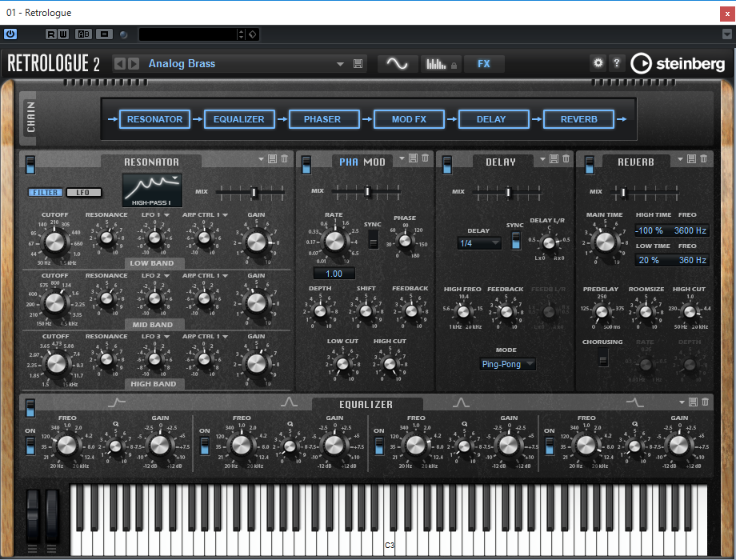Save the Reverb module preset

(691, 158)
